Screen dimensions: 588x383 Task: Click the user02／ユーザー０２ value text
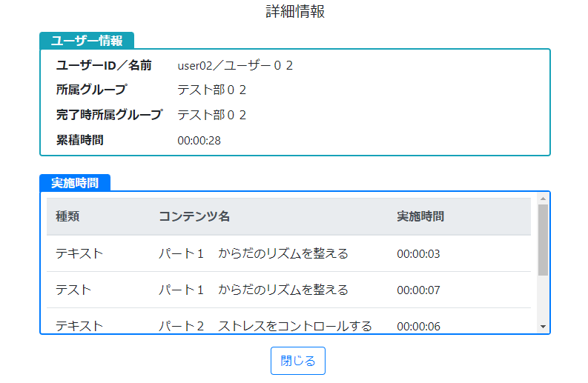click(x=235, y=66)
